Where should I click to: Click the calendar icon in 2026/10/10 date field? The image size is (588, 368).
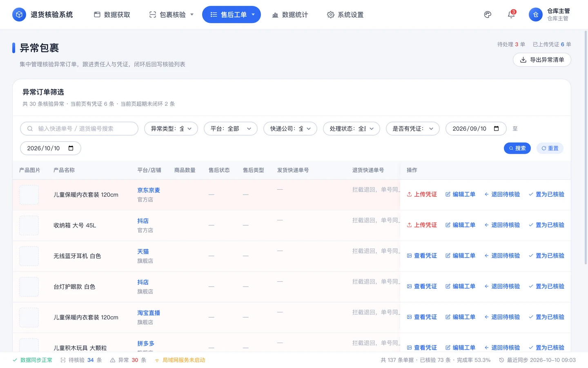click(x=71, y=148)
